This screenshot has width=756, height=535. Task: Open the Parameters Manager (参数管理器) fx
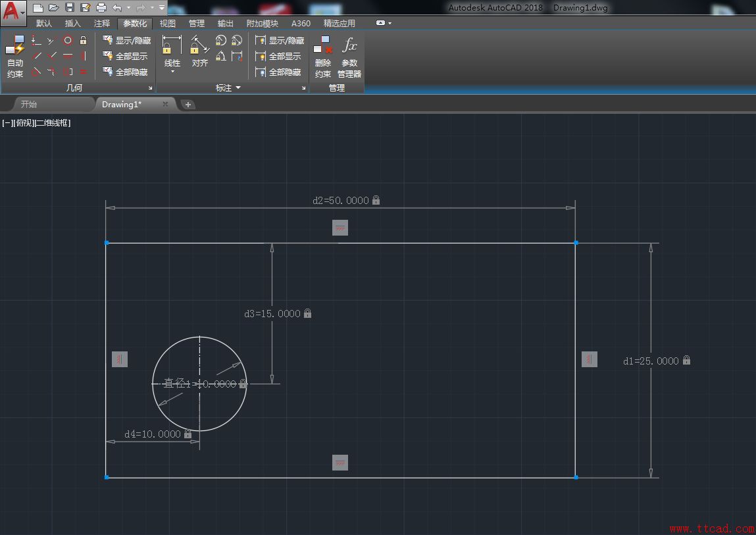(349, 57)
